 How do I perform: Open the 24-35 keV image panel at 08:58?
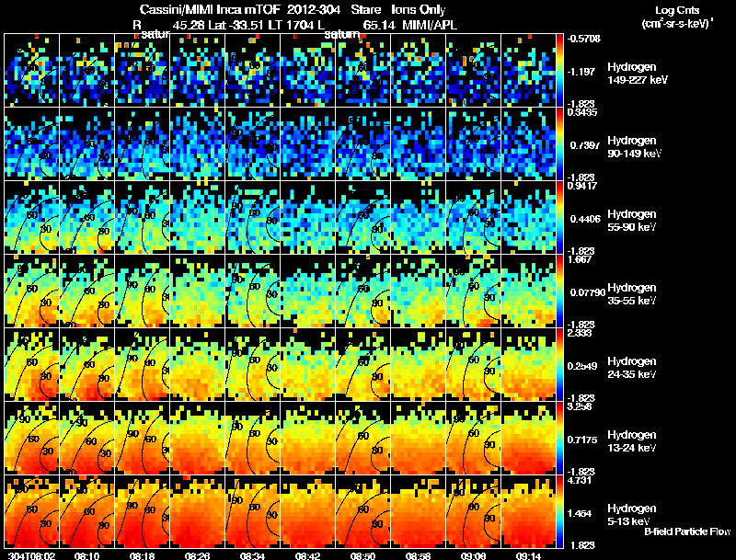[419, 365]
